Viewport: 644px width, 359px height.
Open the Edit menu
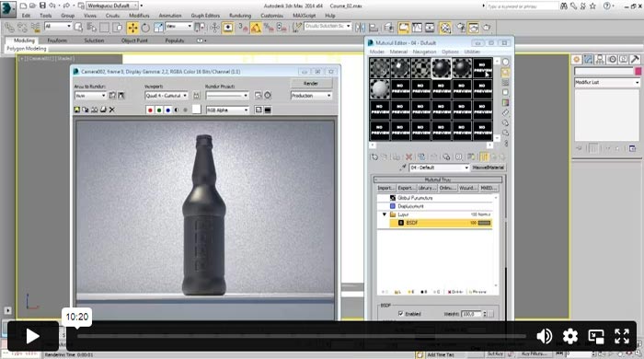[26, 16]
